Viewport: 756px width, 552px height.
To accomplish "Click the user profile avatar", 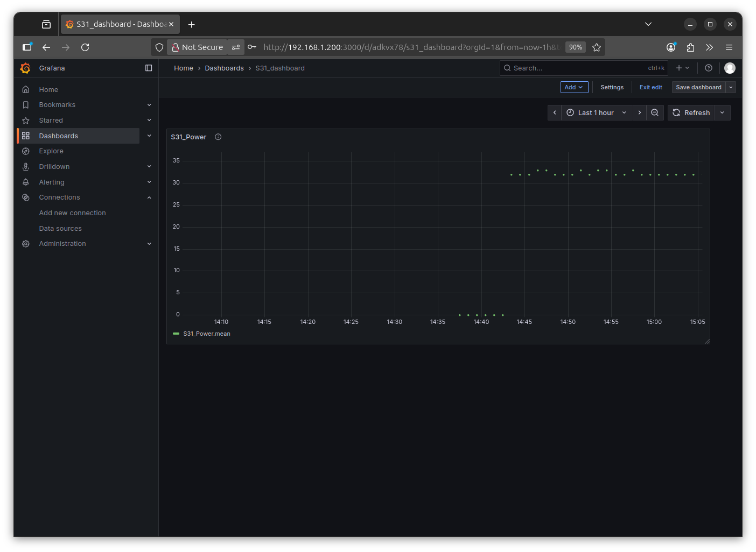I will 730,68.
